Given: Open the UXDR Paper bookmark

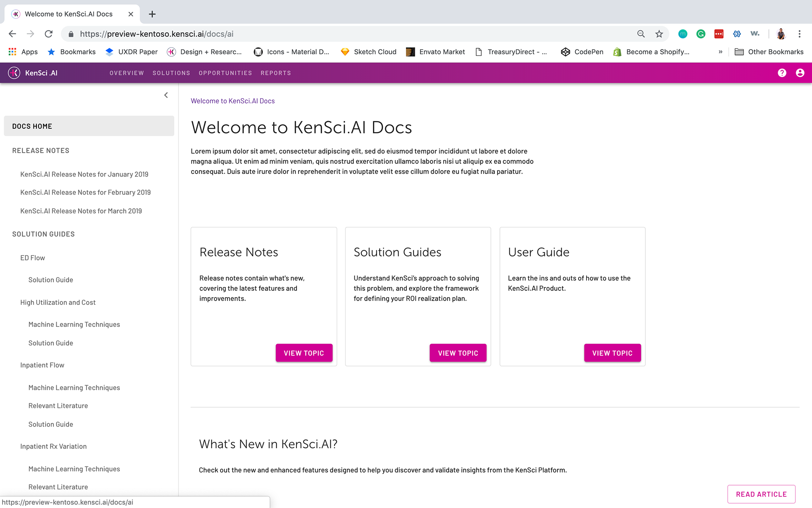Looking at the screenshot, I should [x=132, y=52].
